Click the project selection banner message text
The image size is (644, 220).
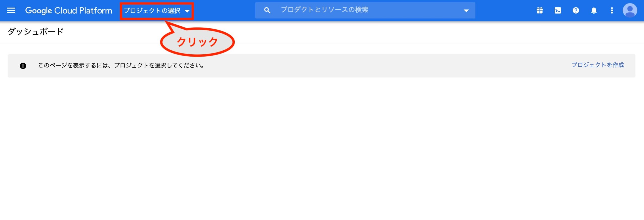click(x=122, y=65)
